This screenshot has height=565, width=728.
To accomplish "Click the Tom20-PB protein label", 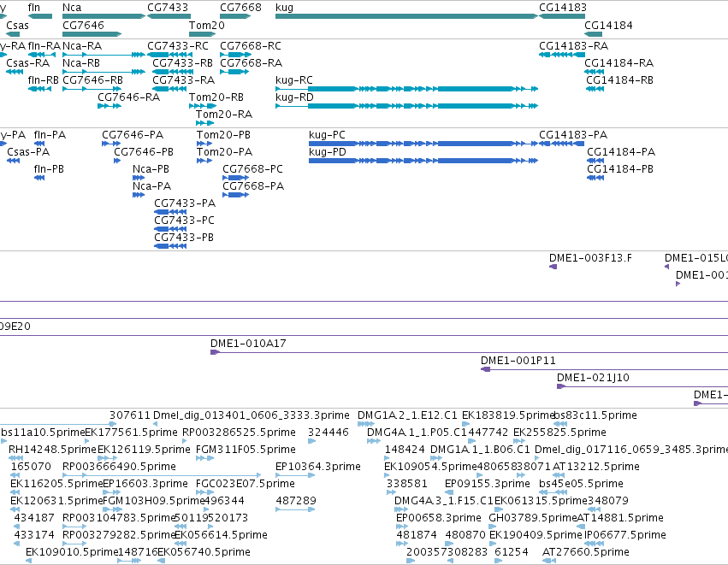I will pyautogui.click(x=223, y=135).
